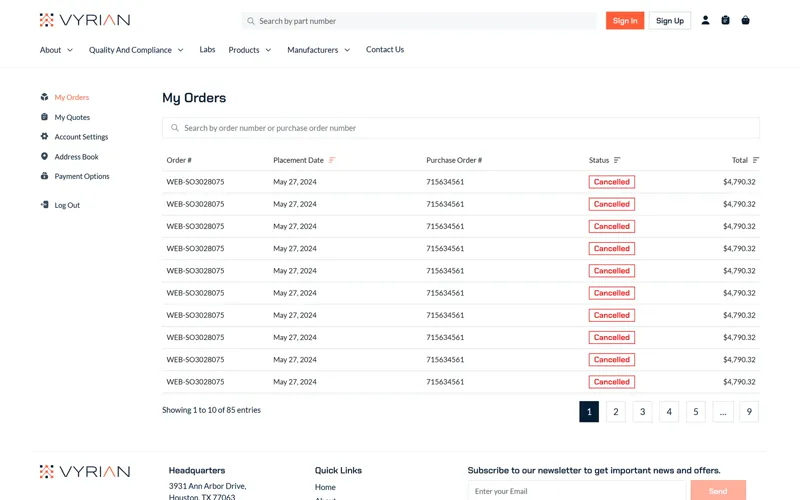800x500 pixels.
Task: Expand the Quality And Compliance chevron
Action: (x=181, y=50)
